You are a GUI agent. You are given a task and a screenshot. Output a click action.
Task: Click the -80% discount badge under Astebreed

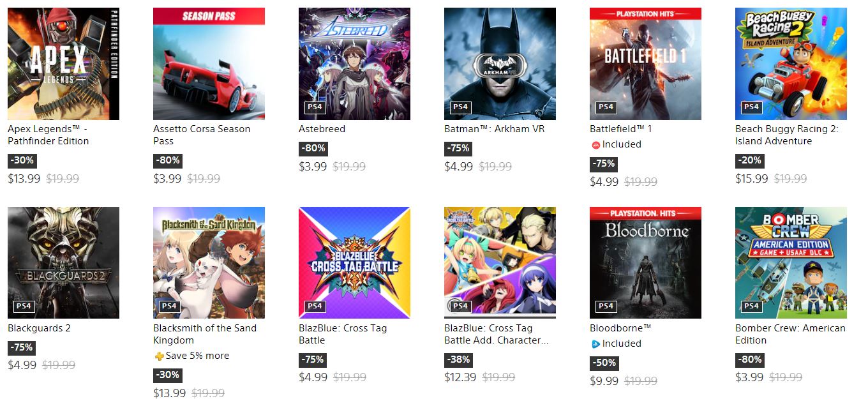click(312, 148)
